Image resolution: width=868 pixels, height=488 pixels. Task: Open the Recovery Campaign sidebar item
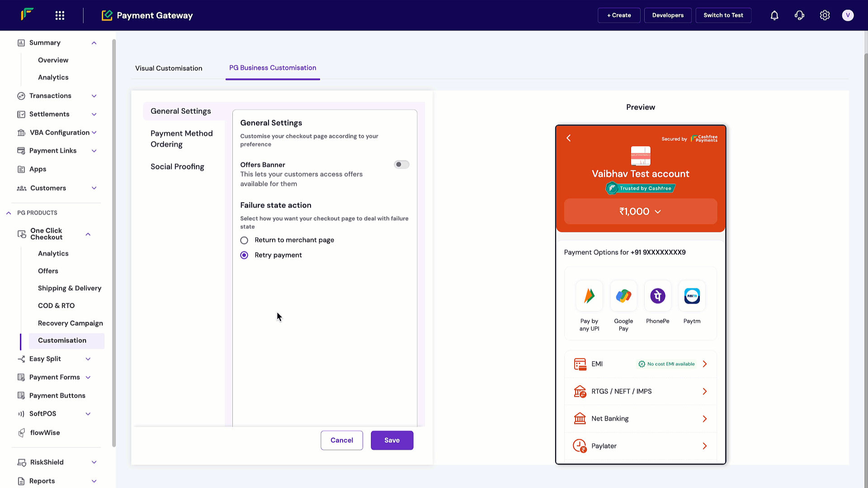pyautogui.click(x=71, y=323)
